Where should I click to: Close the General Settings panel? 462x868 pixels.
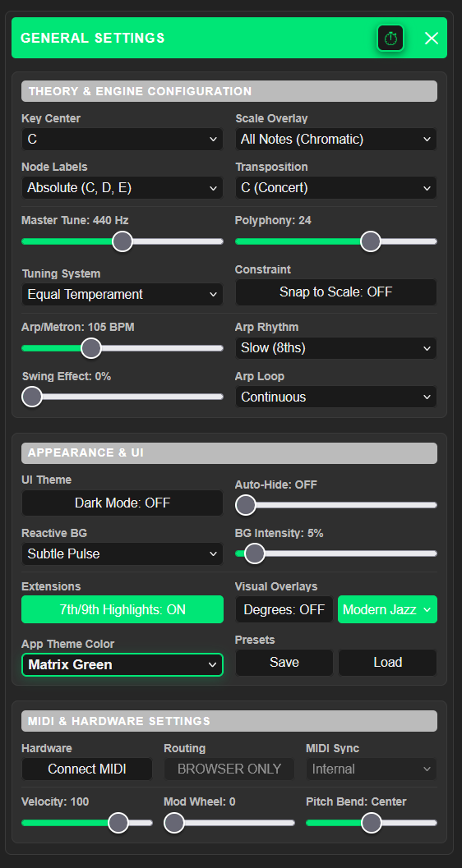coord(431,39)
